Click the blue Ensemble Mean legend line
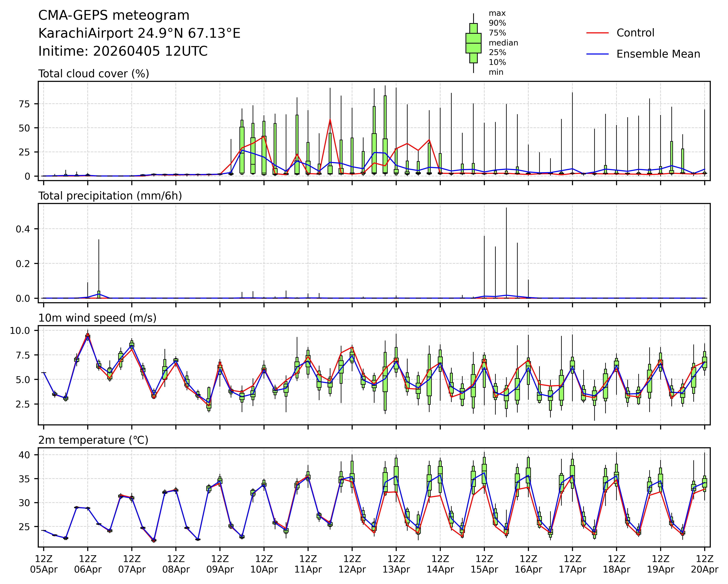Viewport: 728px width, 584px height. coord(597,54)
